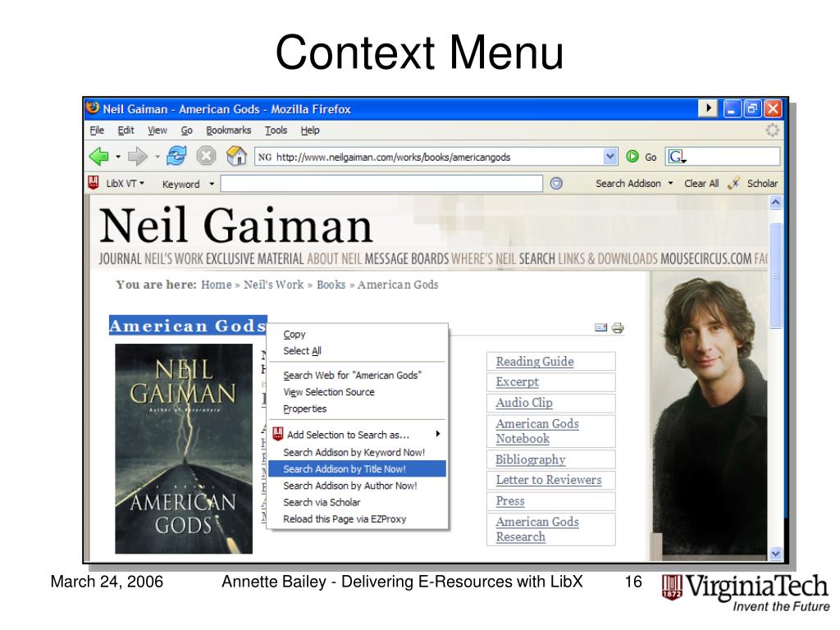Open the Excerpt link

(x=517, y=382)
